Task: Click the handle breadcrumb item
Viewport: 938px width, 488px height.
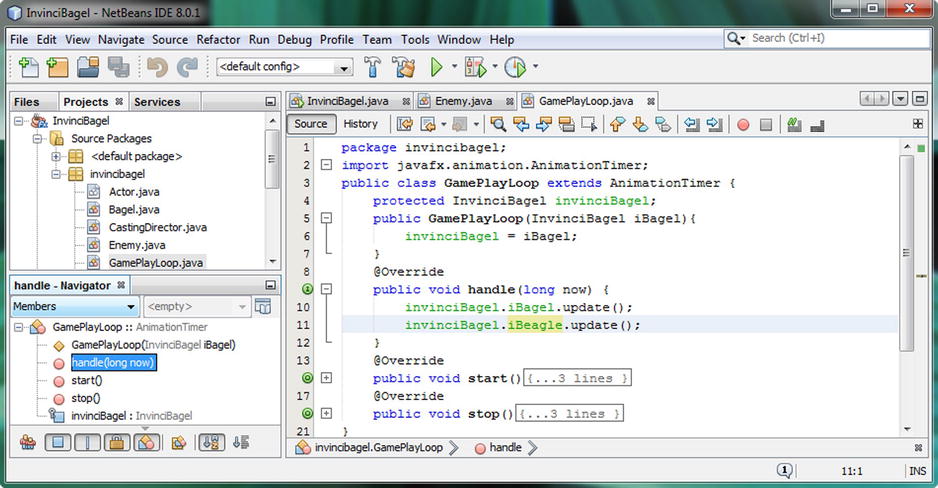Action: tap(505, 447)
